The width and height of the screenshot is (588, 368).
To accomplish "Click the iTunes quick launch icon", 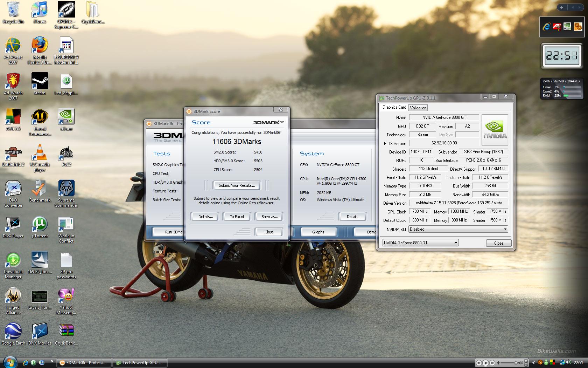I will 42,363.
